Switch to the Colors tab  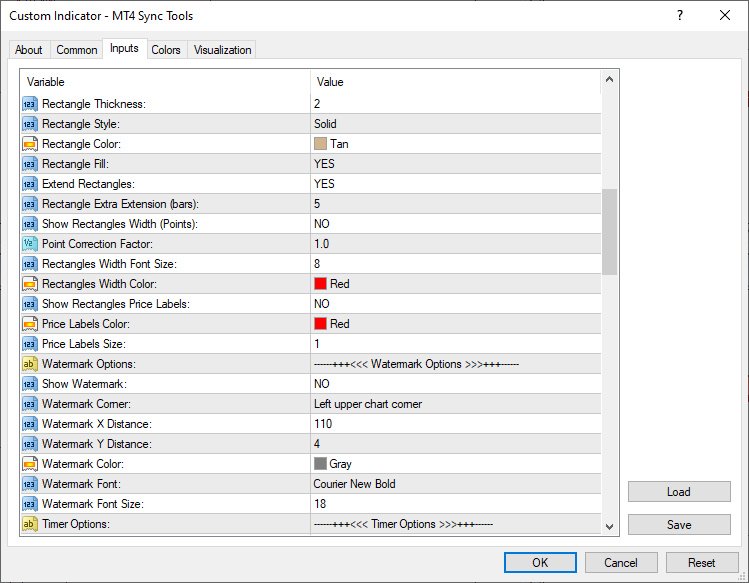pos(166,50)
